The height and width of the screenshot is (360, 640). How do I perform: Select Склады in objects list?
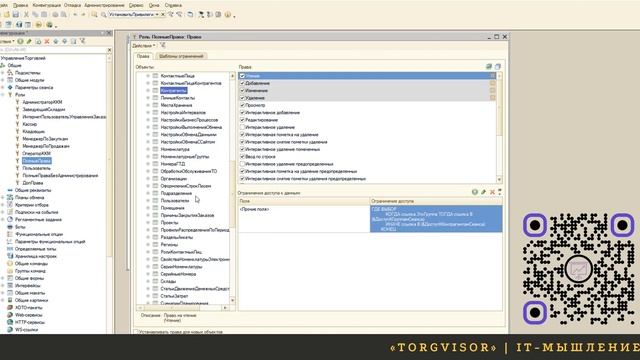[168, 281]
